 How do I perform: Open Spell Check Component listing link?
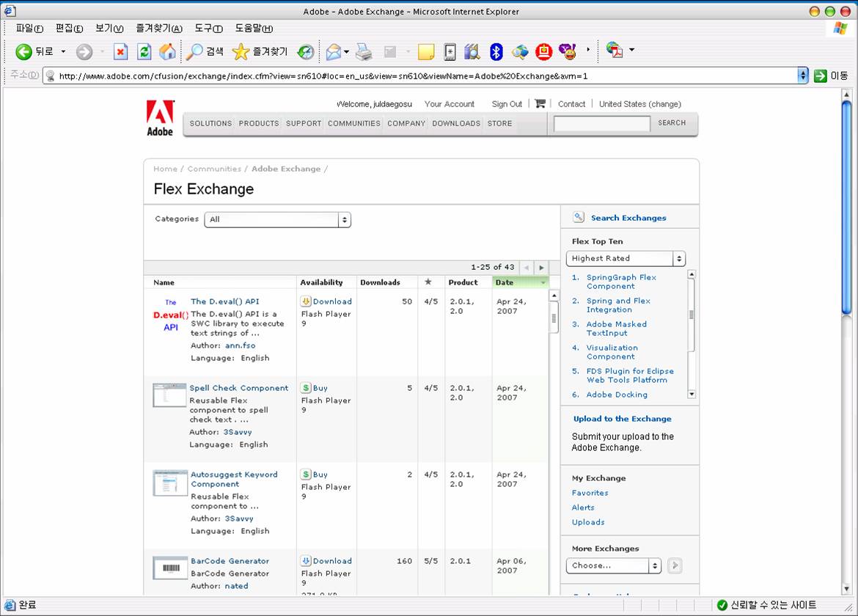tap(238, 388)
